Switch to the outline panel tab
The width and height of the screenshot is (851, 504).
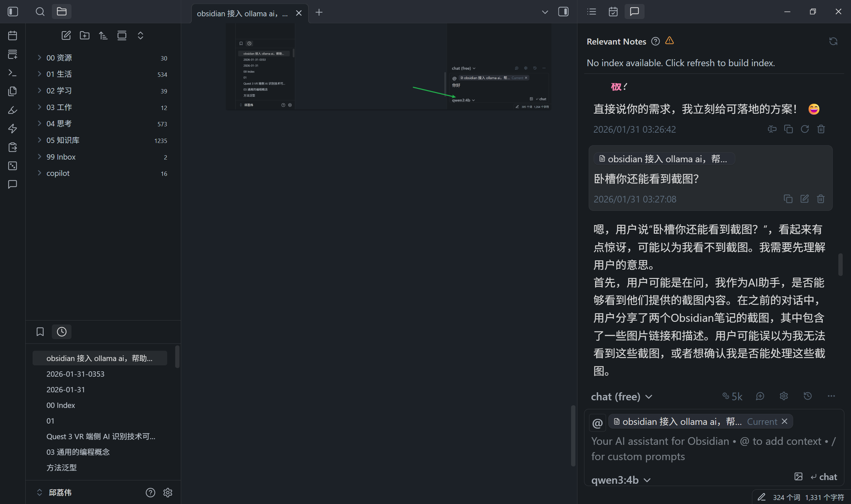pyautogui.click(x=592, y=12)
